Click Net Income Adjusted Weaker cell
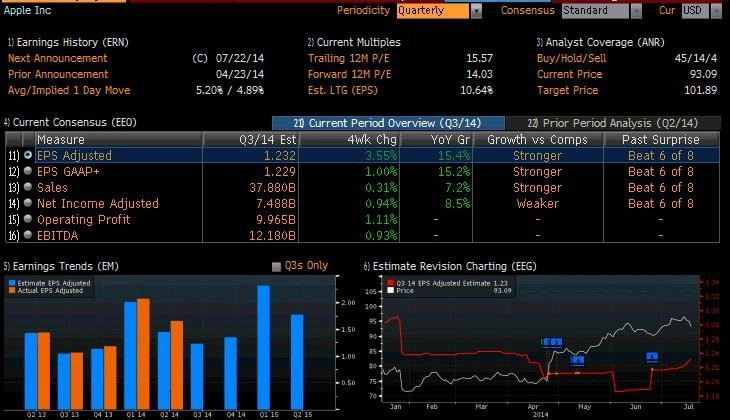Image resolution: width=730 pixels, height=420 pixels. [538, 203]
